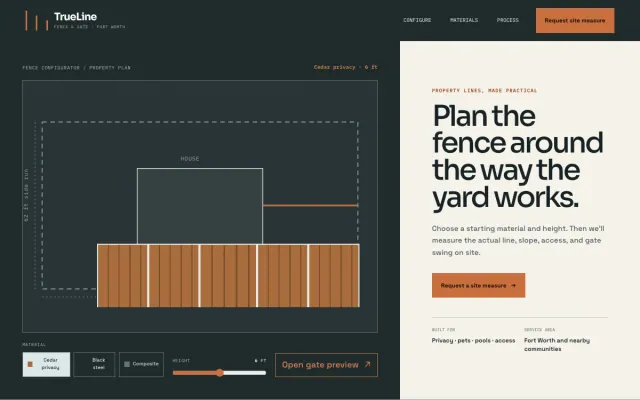Click the 'Plan the fence around' headline
The width and height of the screenshot is (640, 400).
pos(518,157)
